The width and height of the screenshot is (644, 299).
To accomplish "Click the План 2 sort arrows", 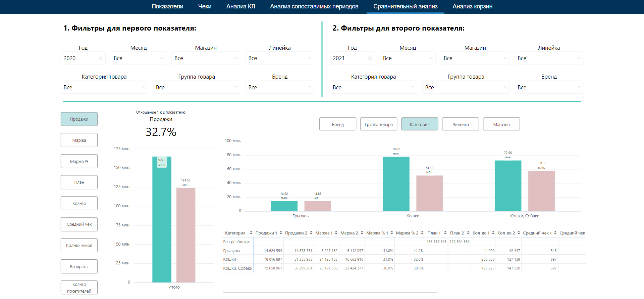I will [x=468, y=233].
